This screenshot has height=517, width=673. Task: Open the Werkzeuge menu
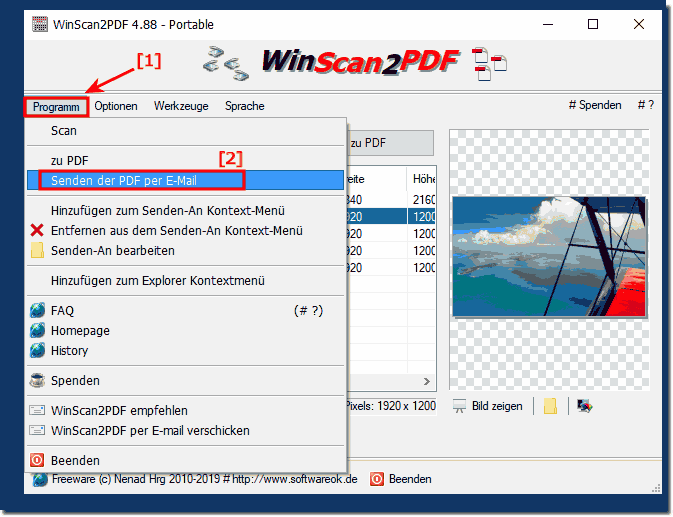coord(181,106)
